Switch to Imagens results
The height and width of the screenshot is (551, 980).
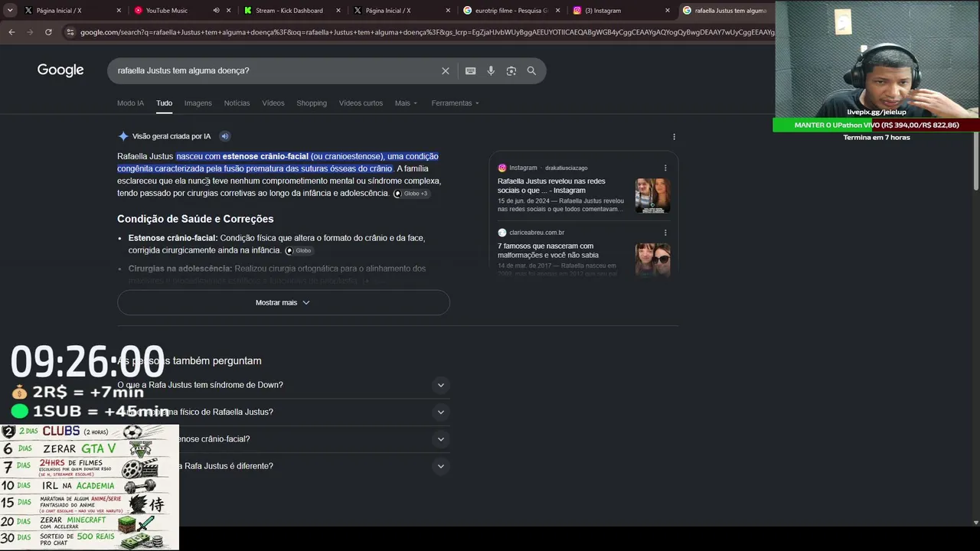198,103
